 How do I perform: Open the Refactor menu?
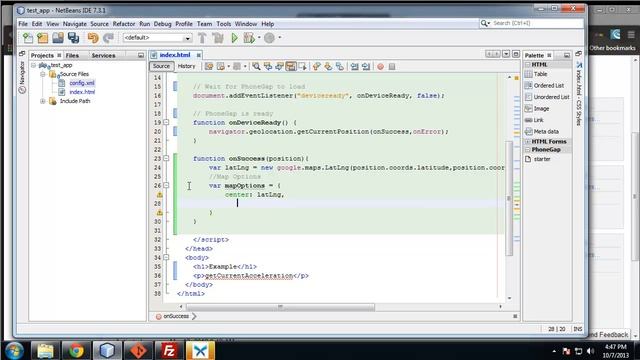(124, 24)
